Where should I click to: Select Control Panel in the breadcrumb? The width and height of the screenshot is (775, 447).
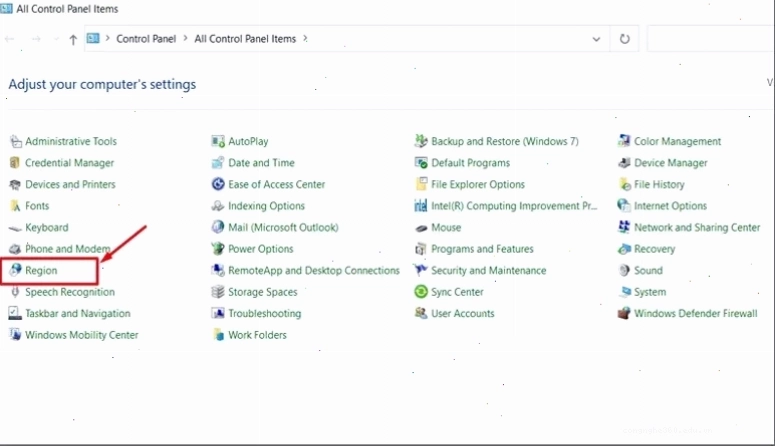(x=146, y=39)
